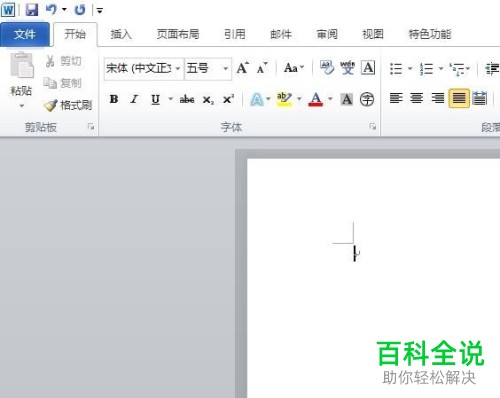Switch to the 邮件 (Mailings) tab

click(281, 34)
